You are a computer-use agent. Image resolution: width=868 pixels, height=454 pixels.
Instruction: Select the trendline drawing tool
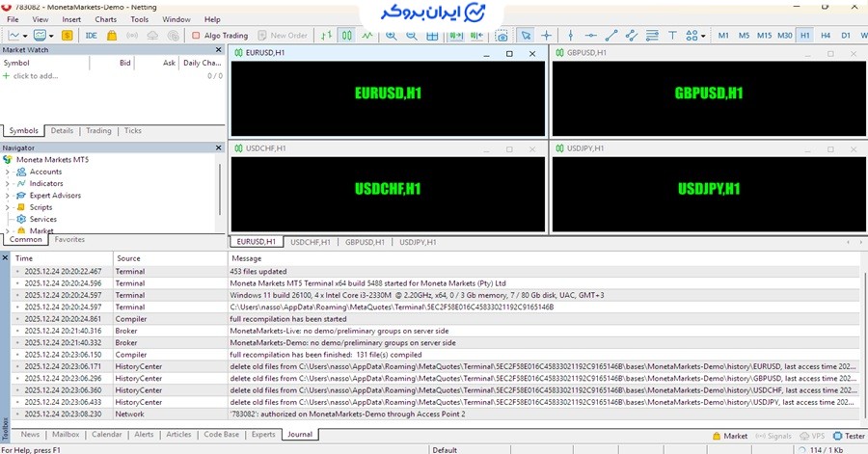pyautogui.click(x=610, y=36)
